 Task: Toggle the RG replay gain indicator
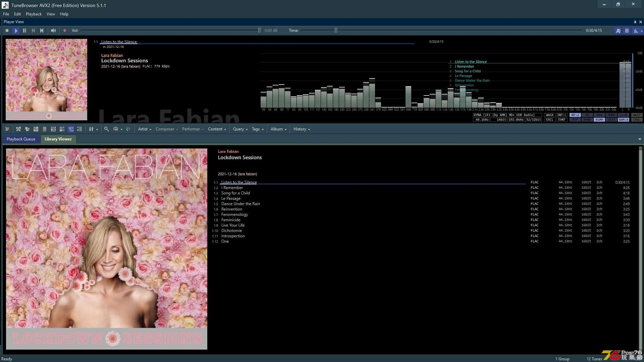click(587, 115)
